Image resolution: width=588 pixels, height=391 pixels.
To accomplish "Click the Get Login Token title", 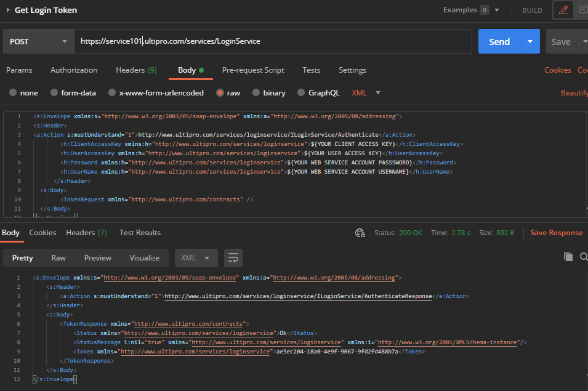I will point(46,10).
